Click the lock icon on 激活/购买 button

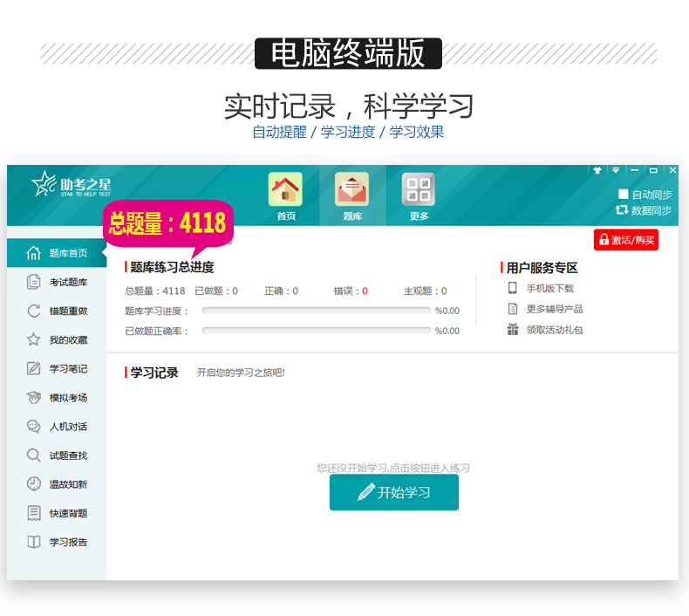[604, 240]
